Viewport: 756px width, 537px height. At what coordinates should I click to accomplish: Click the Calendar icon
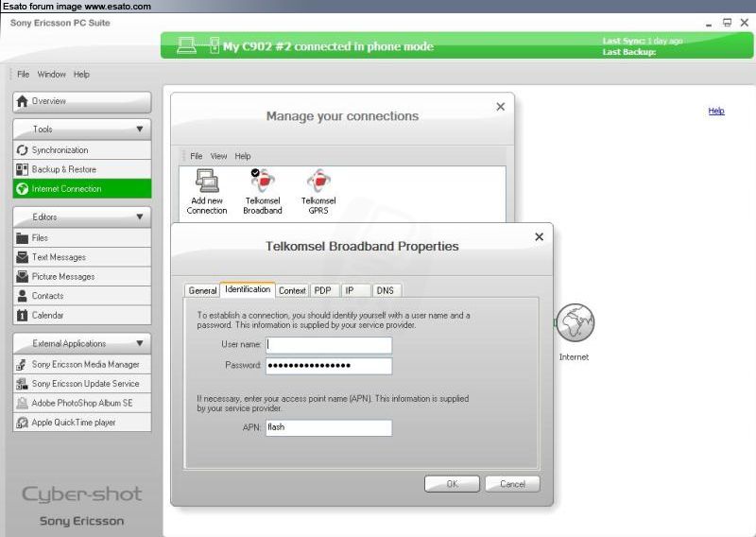click(x=22, y=315)
